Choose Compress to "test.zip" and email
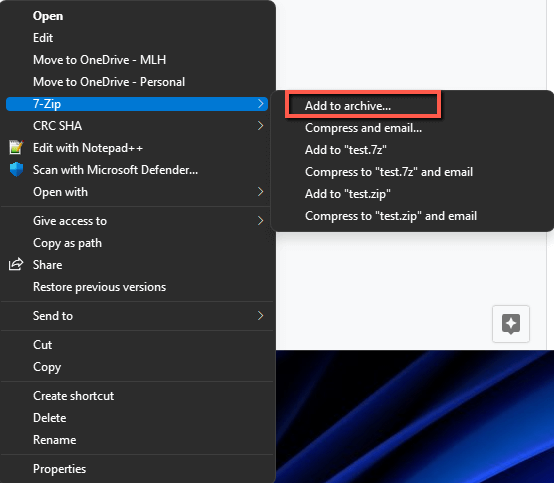Viewport: 554px width, 483px height. [x=391, y=216]
